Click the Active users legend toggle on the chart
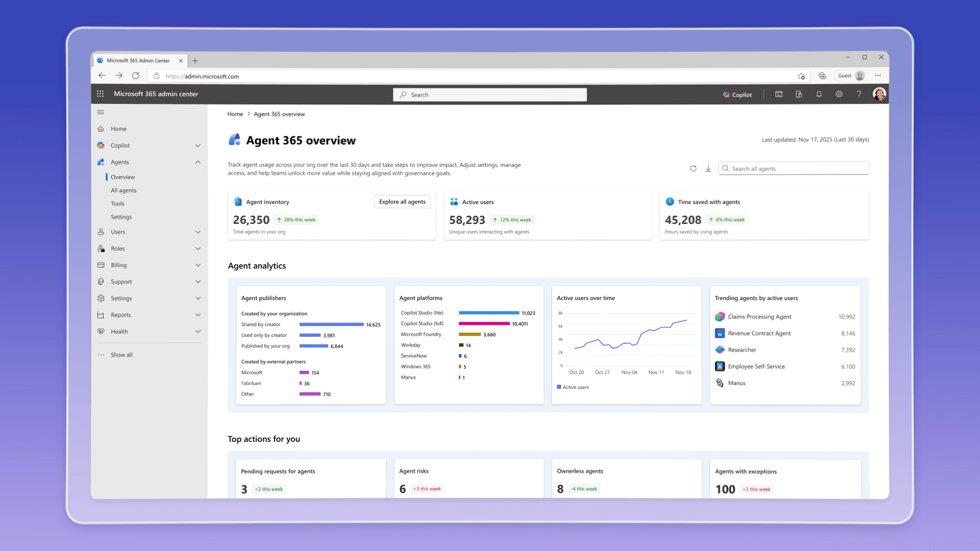This screenshot has height=551, width=980. (x=573, y=387)
